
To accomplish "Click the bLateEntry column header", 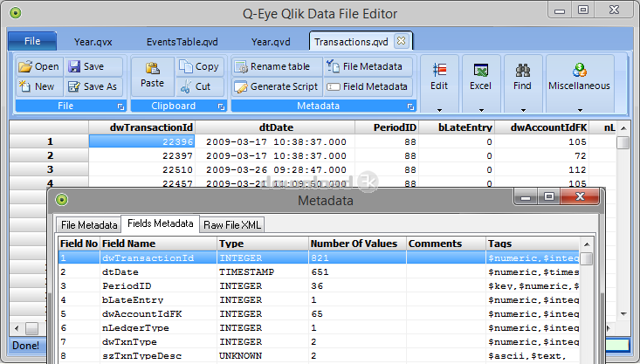I will 457,127.
